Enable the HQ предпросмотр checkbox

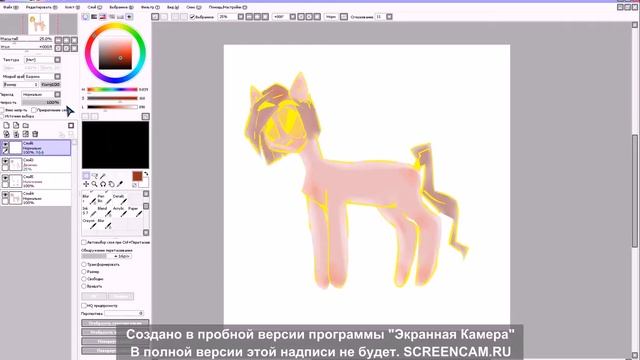pyautogui.click(x=84, y=306)
